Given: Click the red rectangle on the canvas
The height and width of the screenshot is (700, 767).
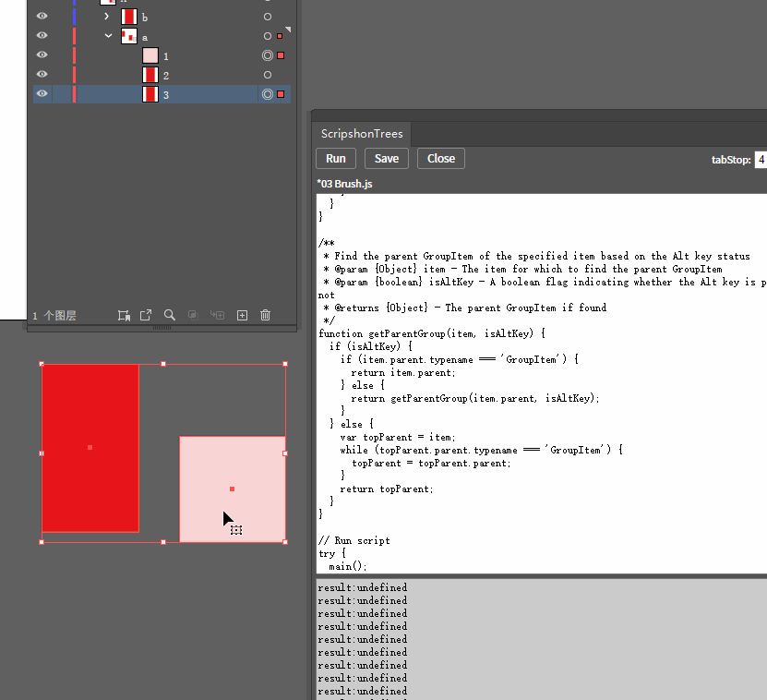Looking at the screenshot, I should [90, 448].
